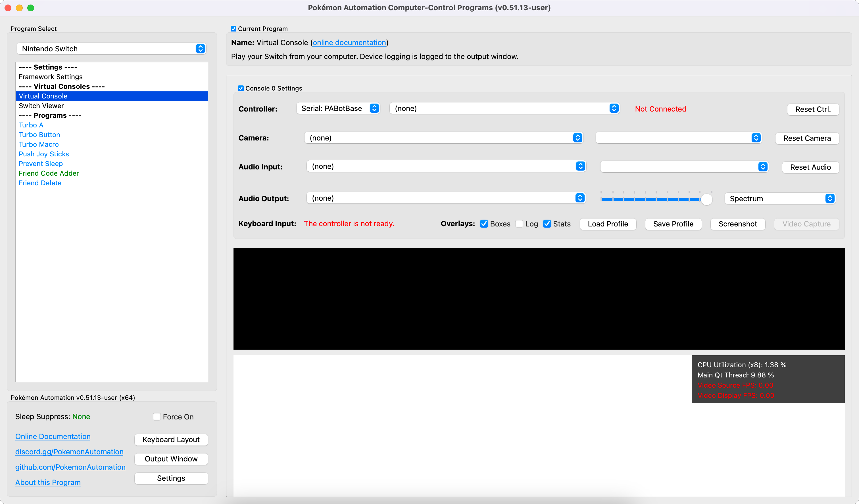Open the controller port (none) dropdown
The width and height of the screenshot is (859, 504).
click(x=504, y=108)
